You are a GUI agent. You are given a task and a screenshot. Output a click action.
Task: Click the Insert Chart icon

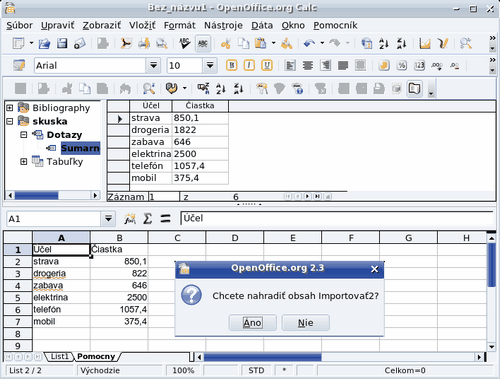(425, 43)
